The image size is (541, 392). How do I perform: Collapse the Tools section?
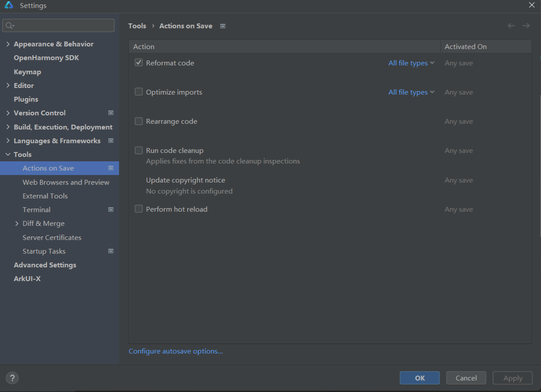click(8, 155)
